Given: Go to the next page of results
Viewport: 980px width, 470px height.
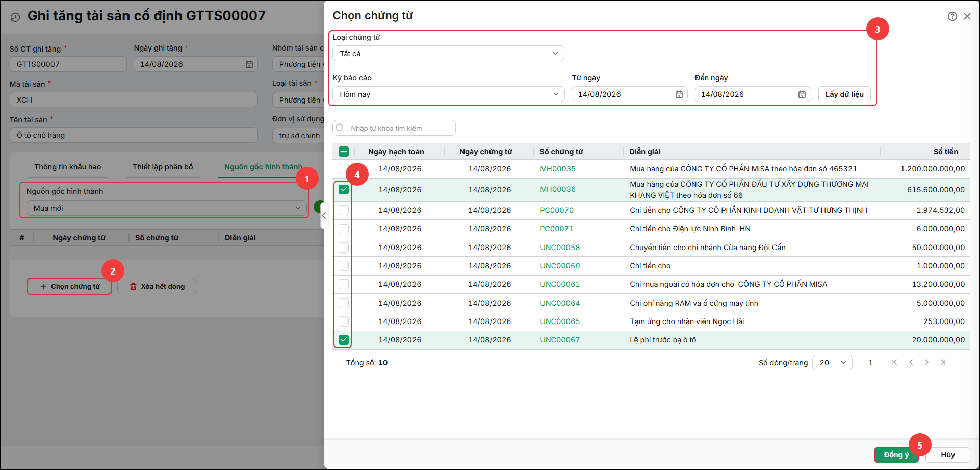Looking at the screenshot, I should pyautogui.click(x=927, y=362).
